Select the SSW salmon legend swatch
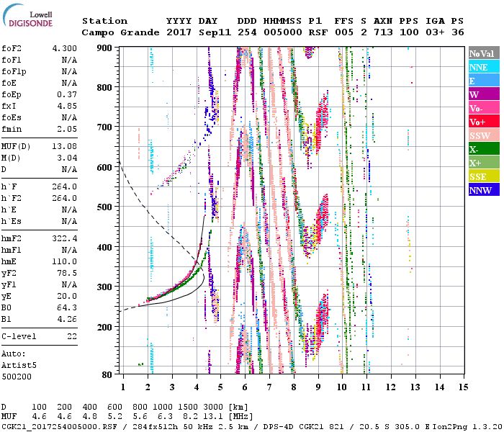 click(484, 135)
